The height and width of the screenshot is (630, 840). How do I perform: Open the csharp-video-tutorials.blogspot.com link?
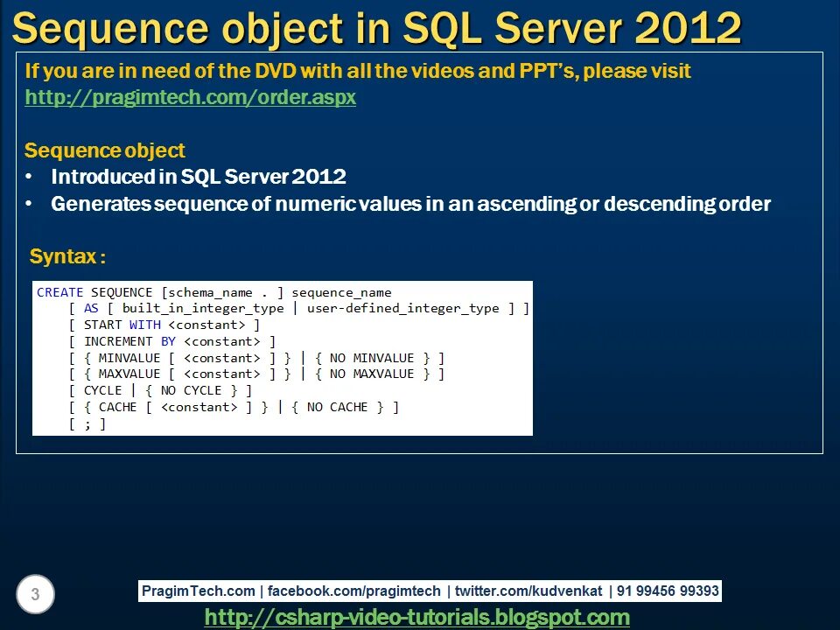pos(416,617)
